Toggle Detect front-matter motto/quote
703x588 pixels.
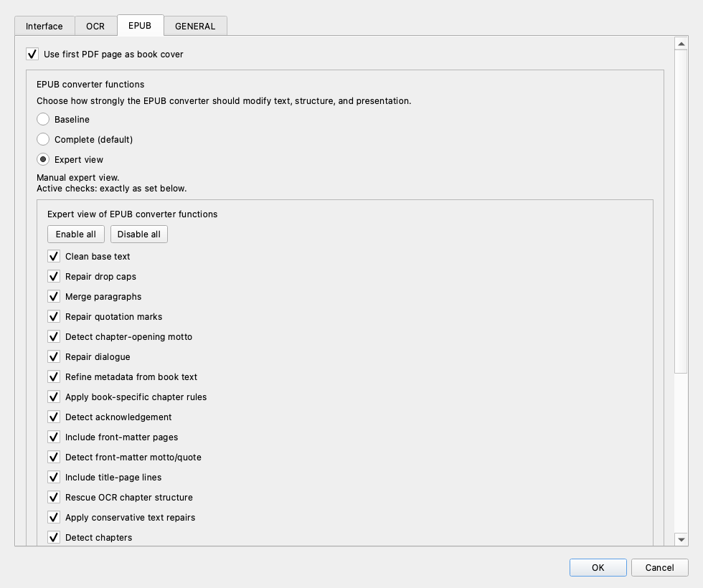[x=54, y=457]
